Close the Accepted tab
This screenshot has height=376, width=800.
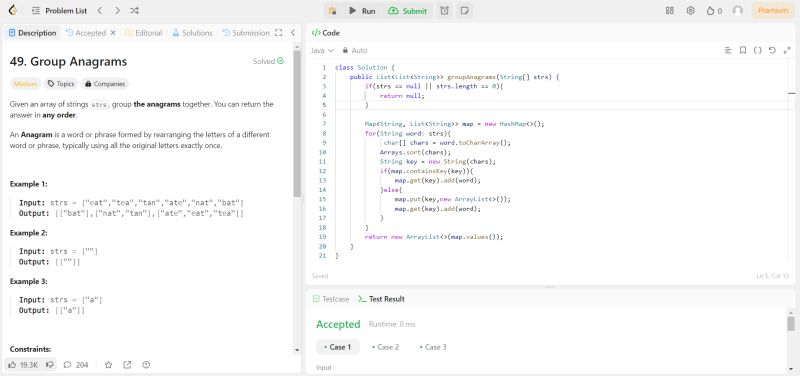click(113, 33)
